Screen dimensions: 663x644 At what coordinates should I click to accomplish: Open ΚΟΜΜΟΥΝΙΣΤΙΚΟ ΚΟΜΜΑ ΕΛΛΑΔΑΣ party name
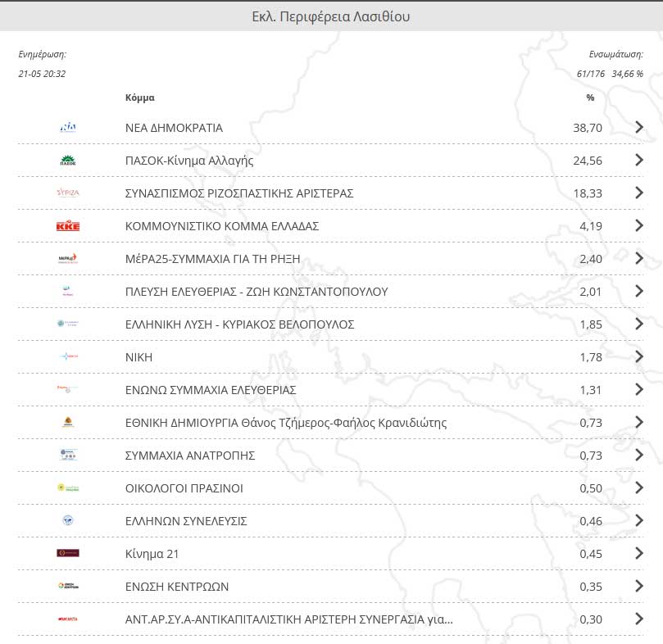tap(222, 226)
